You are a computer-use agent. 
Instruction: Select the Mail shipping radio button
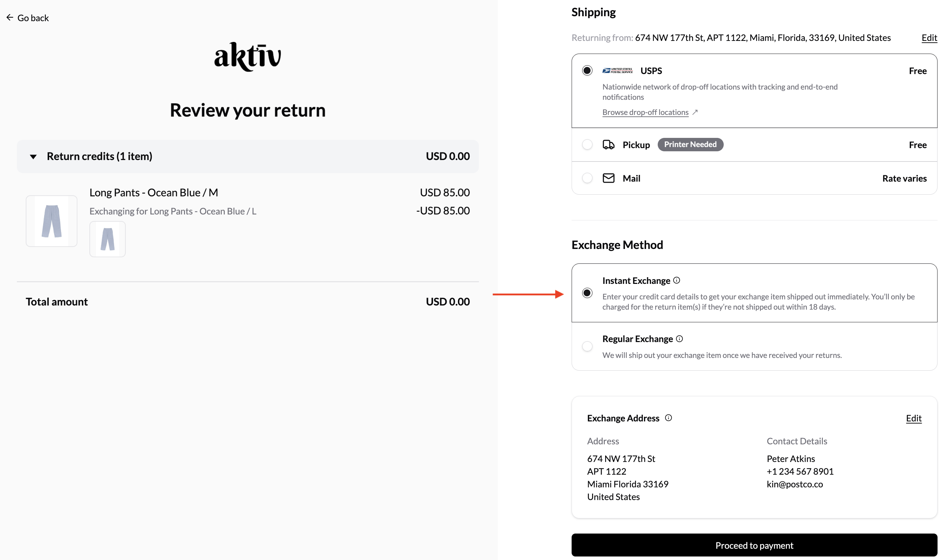[587, 178]
